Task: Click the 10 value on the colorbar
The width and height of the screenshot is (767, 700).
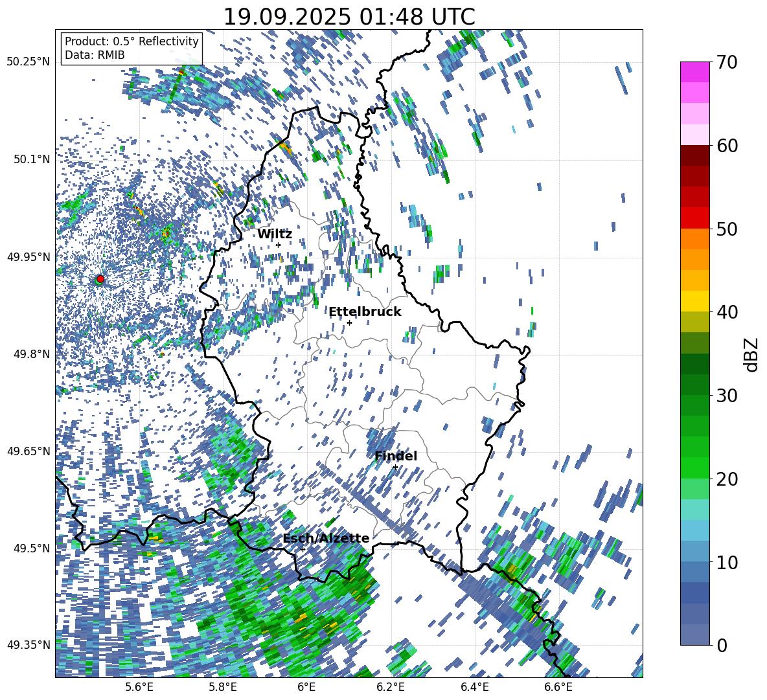Action: [x=727, y=562]
